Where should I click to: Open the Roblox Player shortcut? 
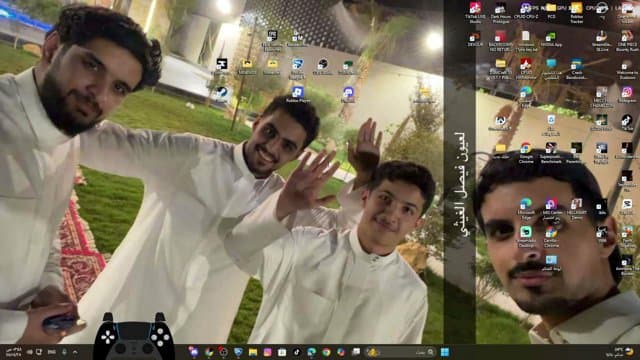click(298, 95)
